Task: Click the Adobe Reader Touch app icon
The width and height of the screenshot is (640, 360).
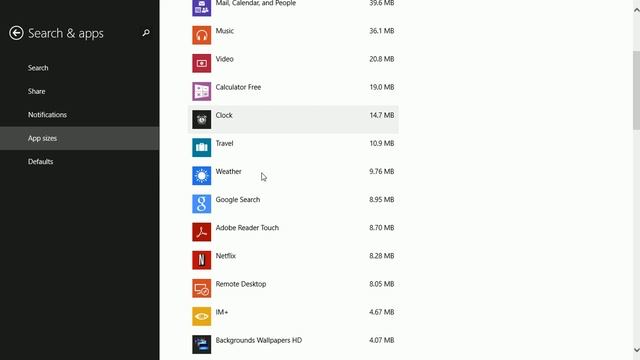Action: pyautogui.click(x=202, y=232)
